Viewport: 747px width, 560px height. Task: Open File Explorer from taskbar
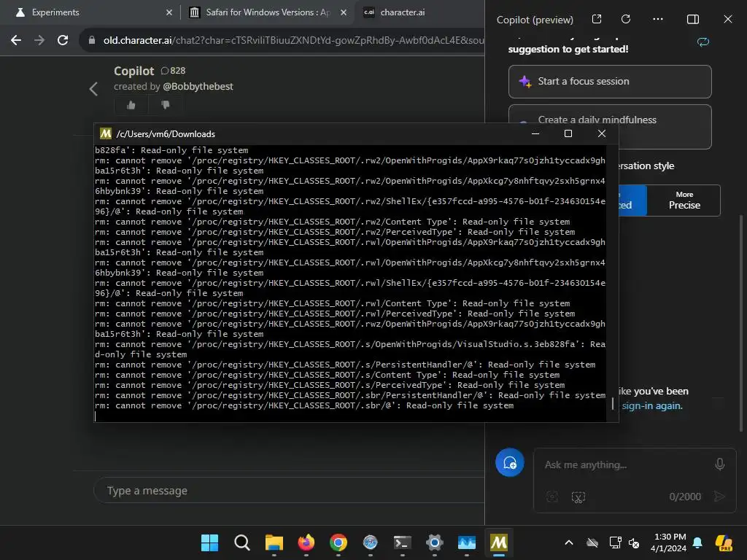274,542
